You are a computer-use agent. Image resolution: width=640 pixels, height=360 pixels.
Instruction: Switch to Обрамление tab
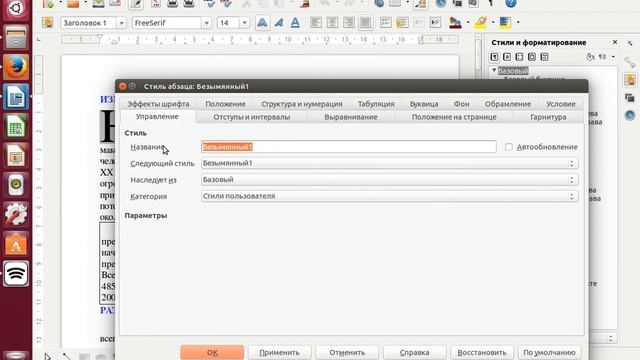(508, 104)
